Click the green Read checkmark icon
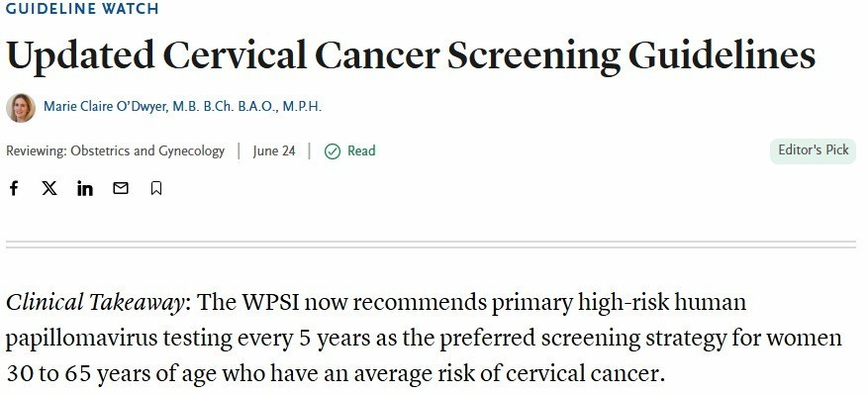The width and height of the screenshot is (868, 395). click(x=333, y=151)
